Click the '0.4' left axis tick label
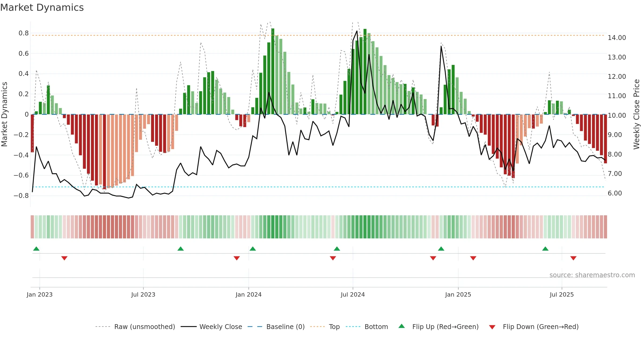 coord(24,73)
